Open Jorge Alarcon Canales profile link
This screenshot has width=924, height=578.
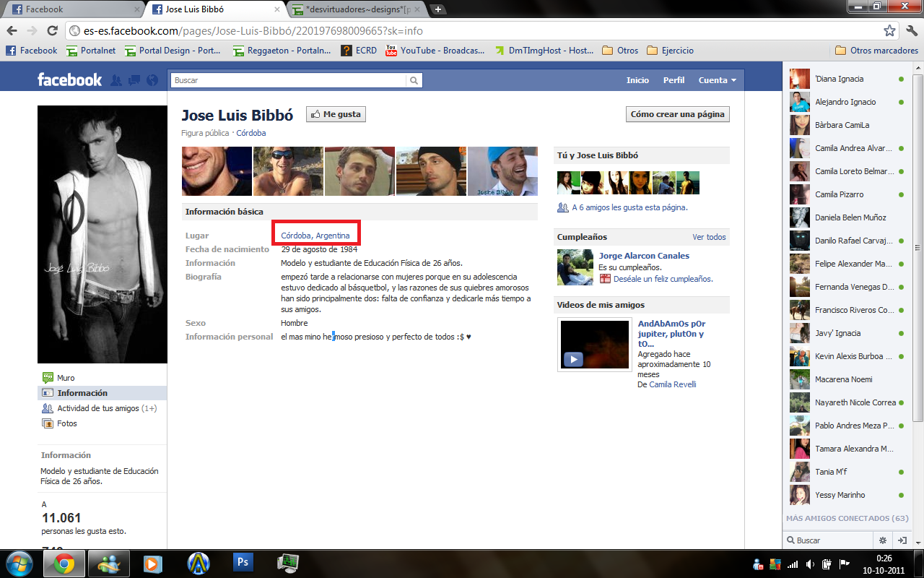644,256
